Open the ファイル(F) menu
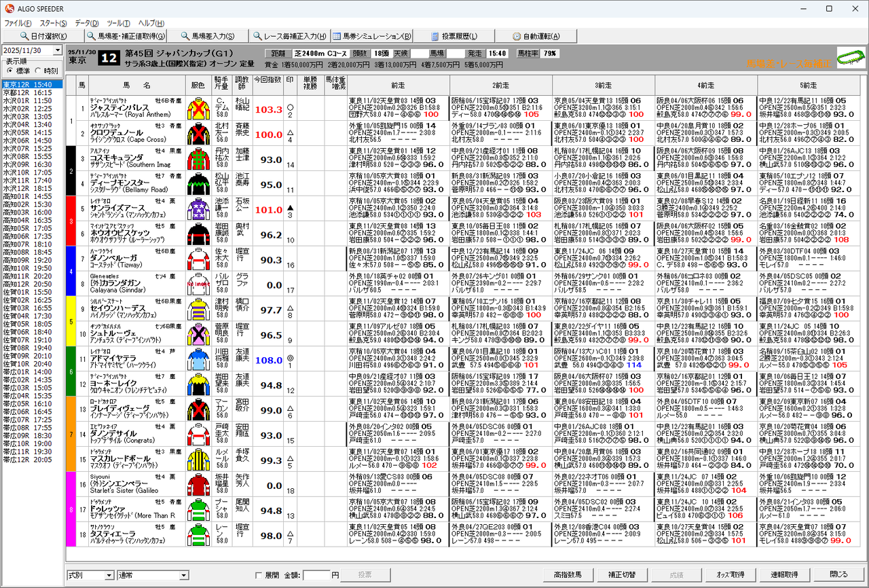The height and width of the screenshot is (588, 869). click(x=18, y=22)
